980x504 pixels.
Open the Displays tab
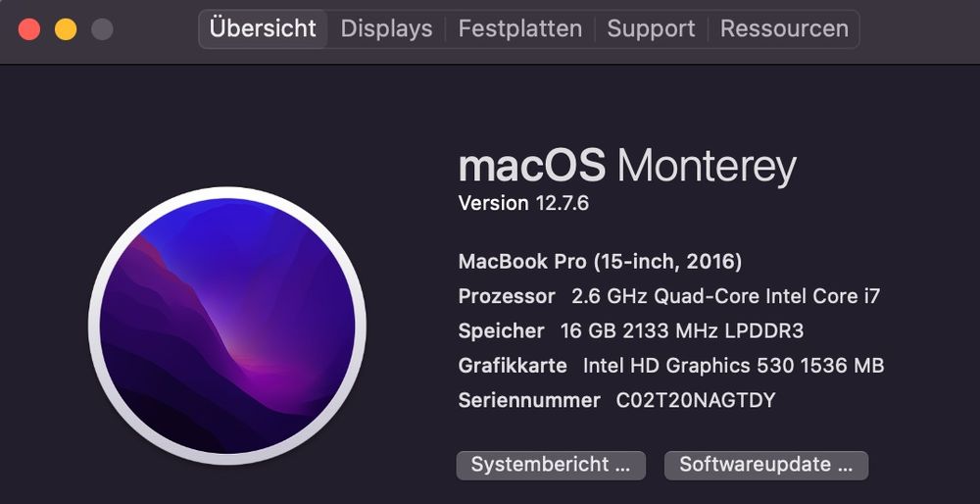pos(386,28)
